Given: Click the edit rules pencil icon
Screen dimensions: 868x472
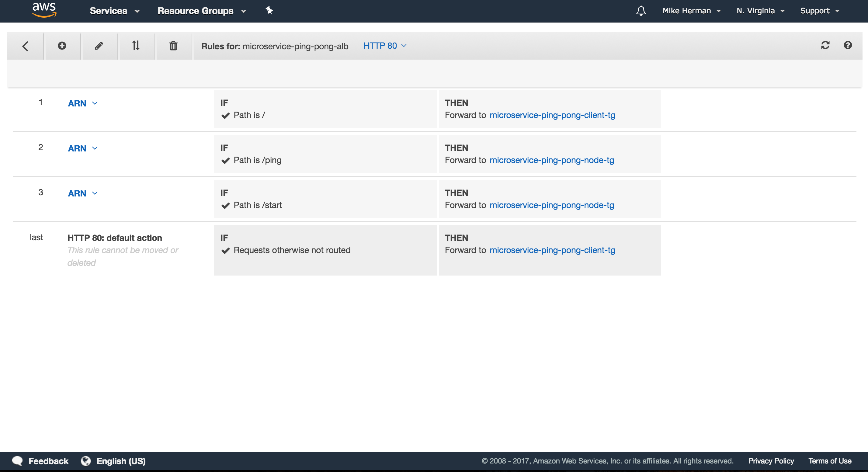Looking at the screenshot, I should pyautogui.click(x=99, y=46).
